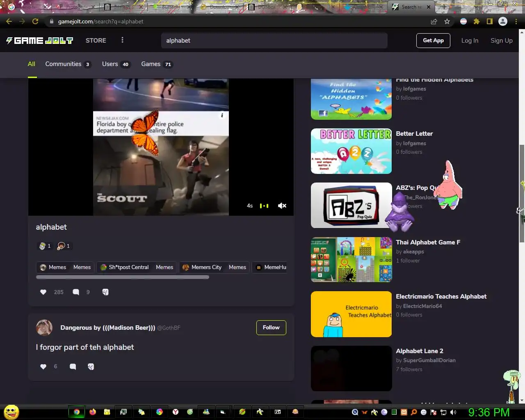Click the info 'i' on the video ad
This screenshot has width=525, height=420.
pyautogui.click(x=222, y=115)
